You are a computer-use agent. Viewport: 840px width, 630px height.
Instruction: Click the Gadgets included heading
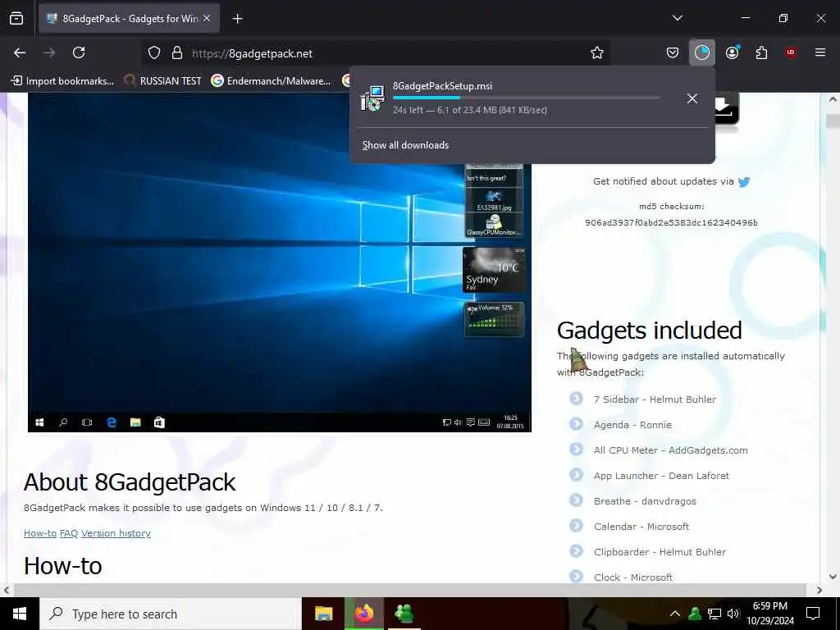coord(650,331)
